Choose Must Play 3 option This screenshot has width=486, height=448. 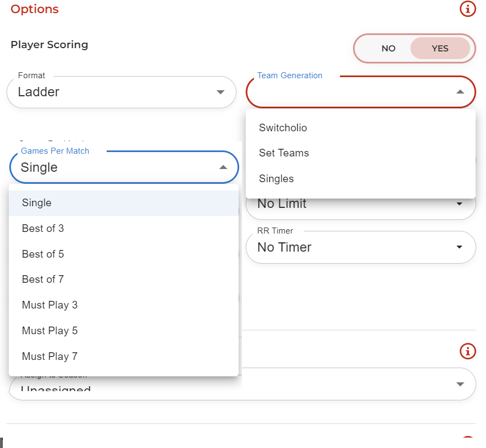click(x=50, y=305)
